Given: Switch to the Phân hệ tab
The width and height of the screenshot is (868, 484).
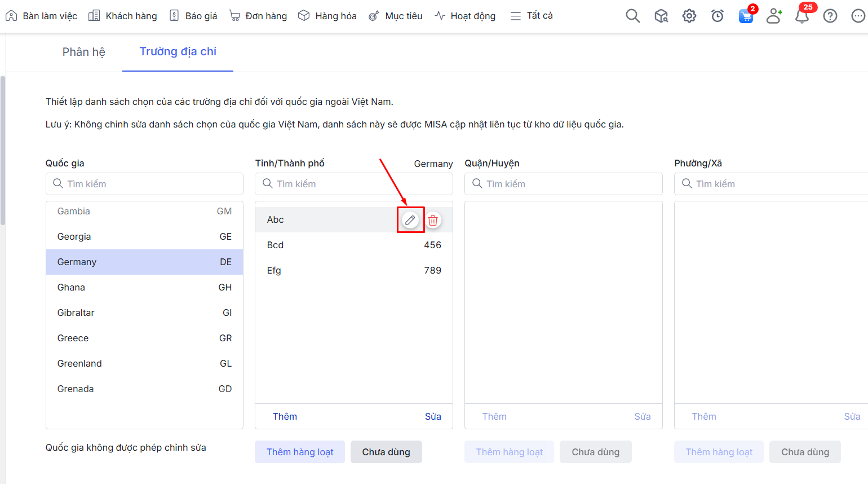Looking at the screenshot, I should (83, 52).
